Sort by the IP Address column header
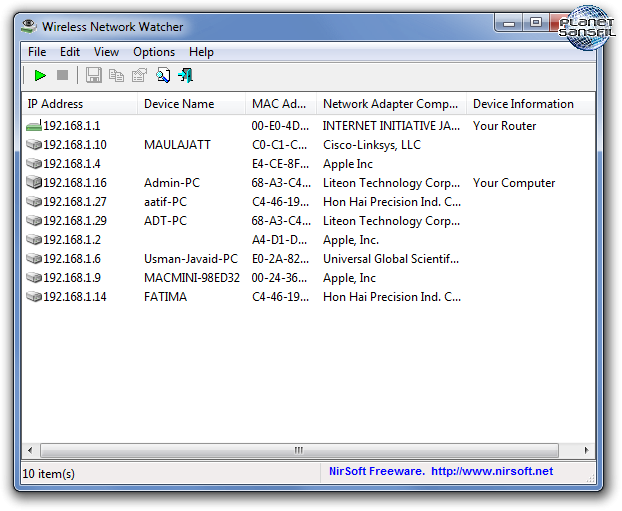Viewport: 622px width, 511px height. pos(79,104)
